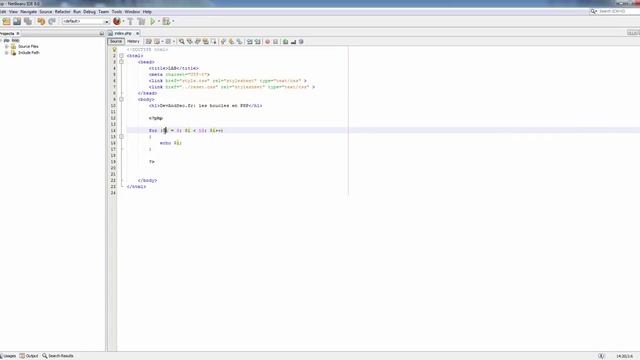Image resolution: width=640 pixels, height=360 pixels.
Task: Click the 'echo $i;' code line
Action: (x=171, y=143)
